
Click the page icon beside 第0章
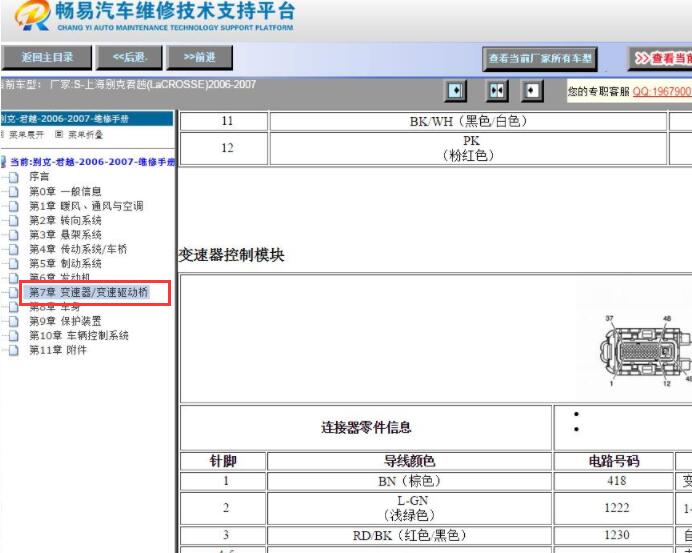[x=14, y=192]
